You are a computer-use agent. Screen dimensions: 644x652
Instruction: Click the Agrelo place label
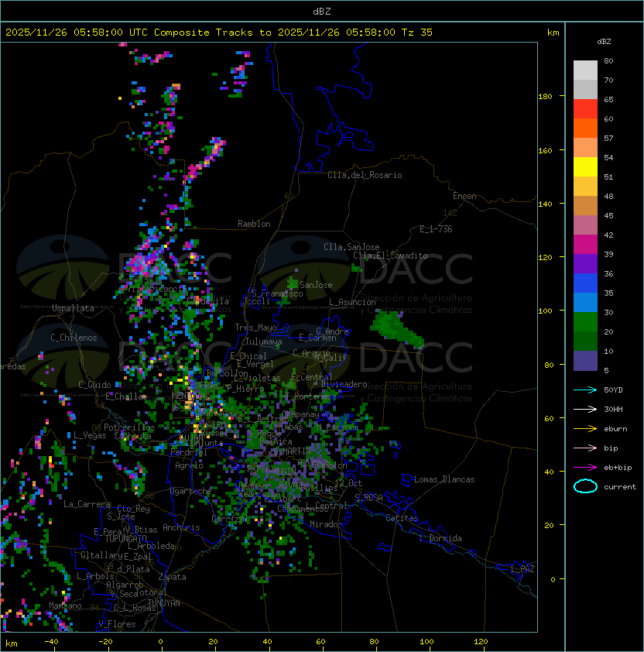189,465
